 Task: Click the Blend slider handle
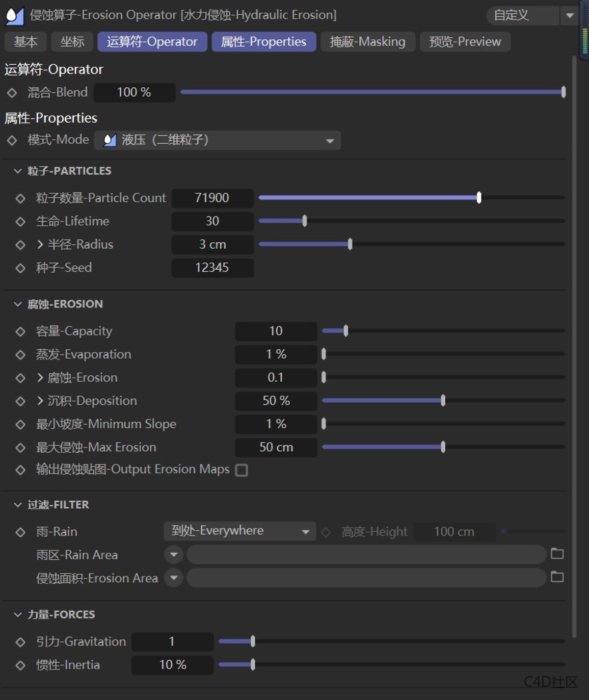562,92
